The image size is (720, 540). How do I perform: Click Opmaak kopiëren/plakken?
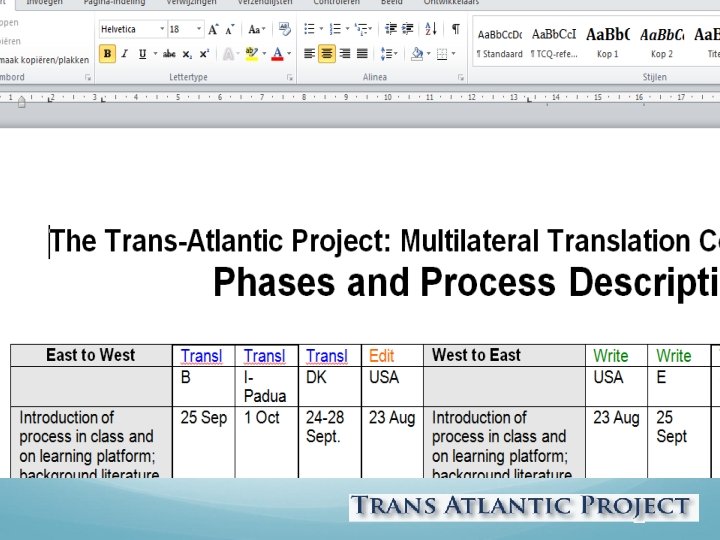coord(45,60)
